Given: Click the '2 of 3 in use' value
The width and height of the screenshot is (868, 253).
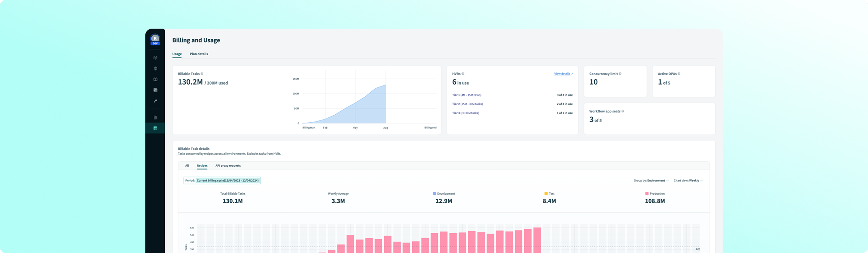Looking at the screenshot, I should (565, 104).
